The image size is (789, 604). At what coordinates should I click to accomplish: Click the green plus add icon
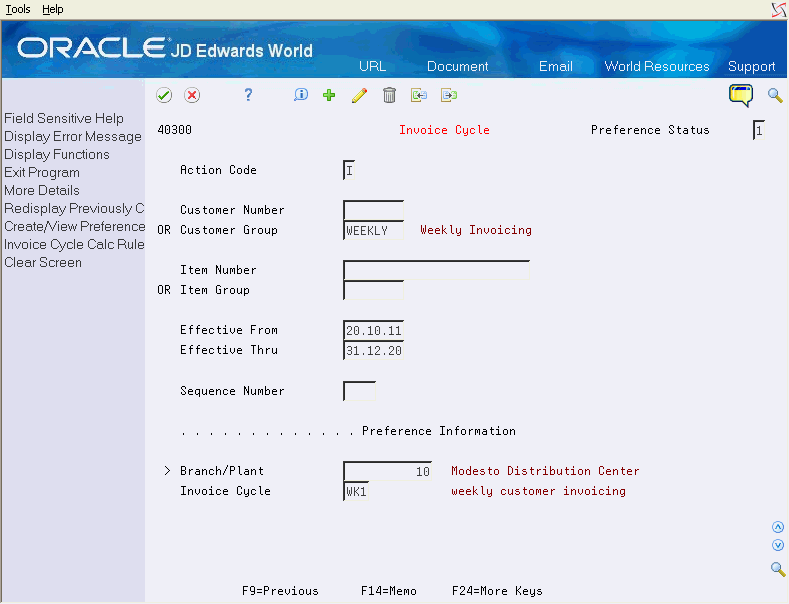pyautogui.click(x=329, y=95)
